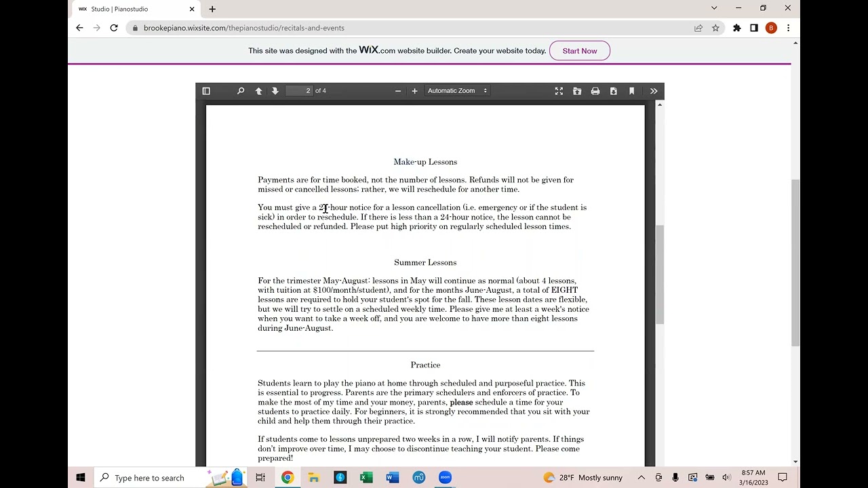Image resolution: width=868 pixels, height=488 pixels.
Task: Click the PDF page number field
Action: tap(299, 91)
